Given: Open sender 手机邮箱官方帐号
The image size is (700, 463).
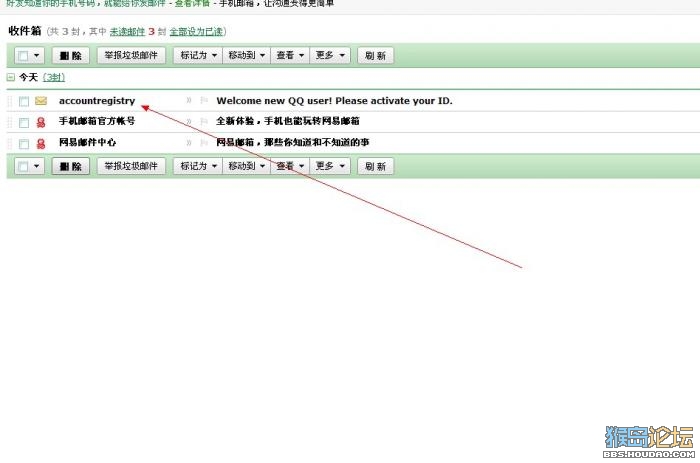Looking at the screenshot, I should point(97,121).
